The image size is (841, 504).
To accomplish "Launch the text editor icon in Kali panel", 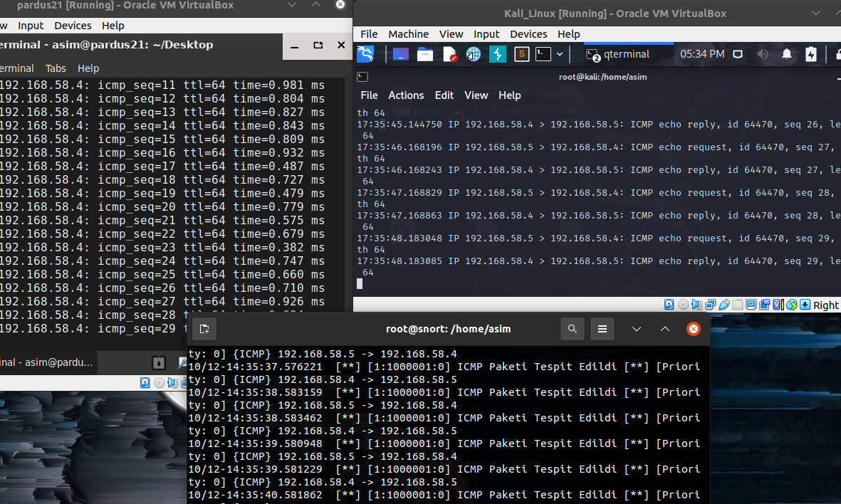I will coord(449,54).
